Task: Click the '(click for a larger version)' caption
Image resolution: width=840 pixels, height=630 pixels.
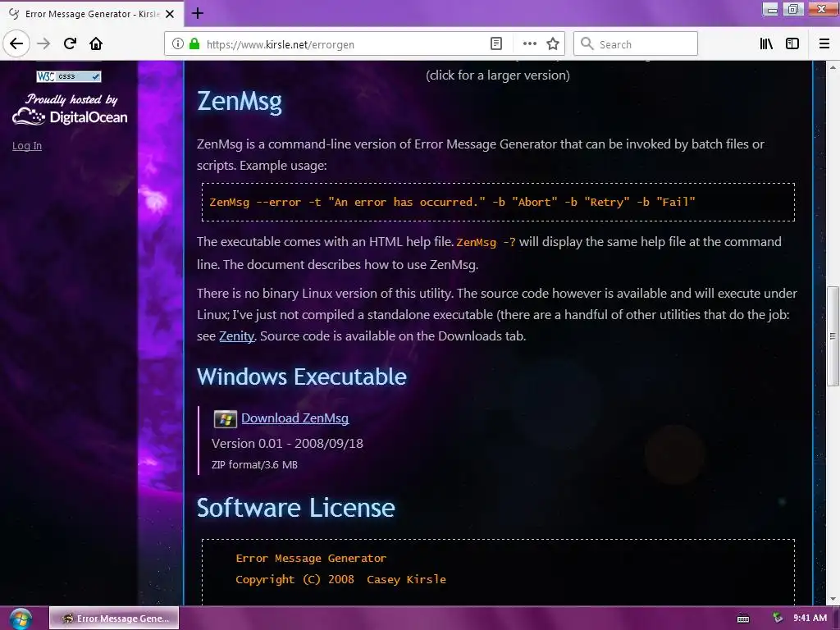Action: pos(498,75)
